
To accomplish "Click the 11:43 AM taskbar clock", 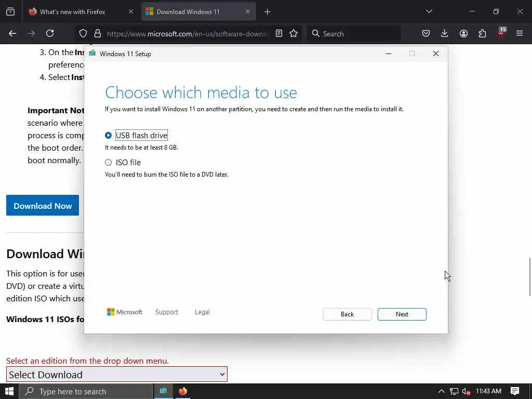I will [x=488, y=391].
